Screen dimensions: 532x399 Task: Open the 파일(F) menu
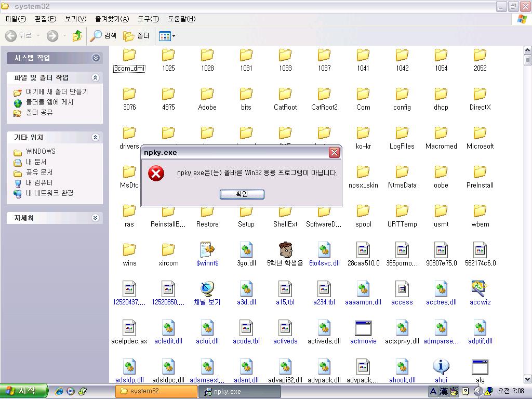(16, 19)
